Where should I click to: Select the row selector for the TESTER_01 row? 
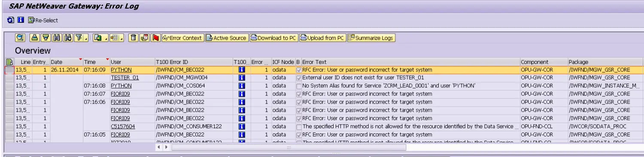pos(9,77)
